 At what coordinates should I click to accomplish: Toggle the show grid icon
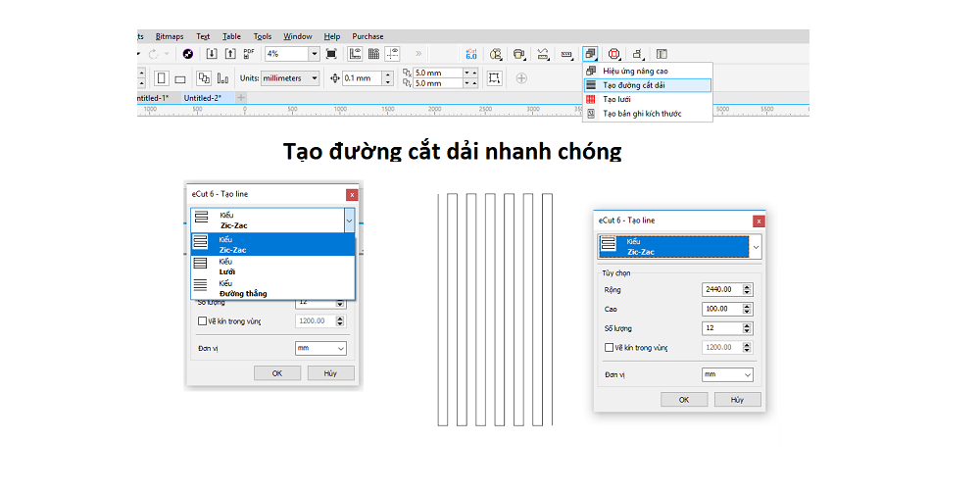point(373,54)
